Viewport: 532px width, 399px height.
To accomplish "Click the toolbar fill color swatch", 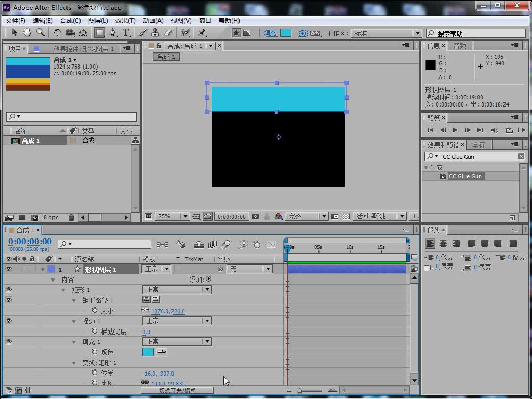I will [x=286, y=33].
